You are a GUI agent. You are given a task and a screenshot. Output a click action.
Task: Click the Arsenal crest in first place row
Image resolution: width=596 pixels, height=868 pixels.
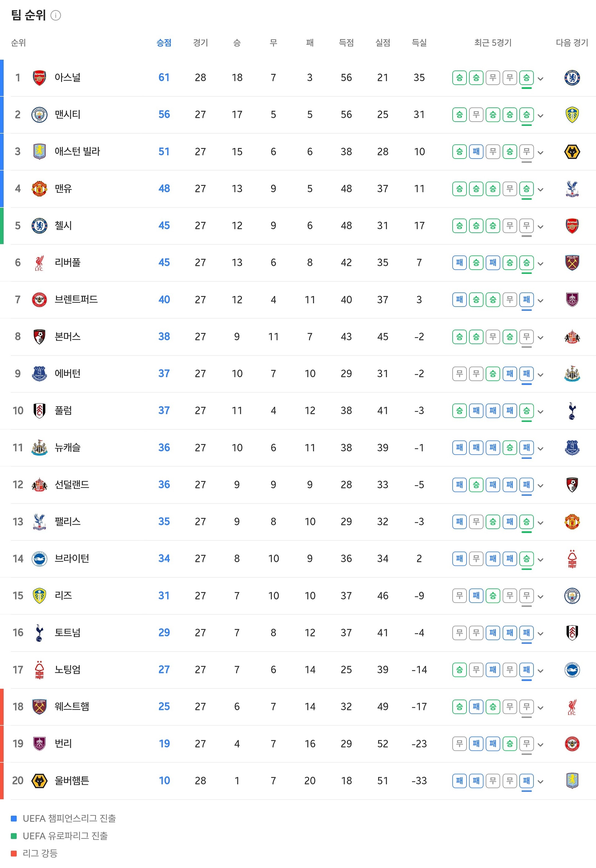[x=39, y=78]
